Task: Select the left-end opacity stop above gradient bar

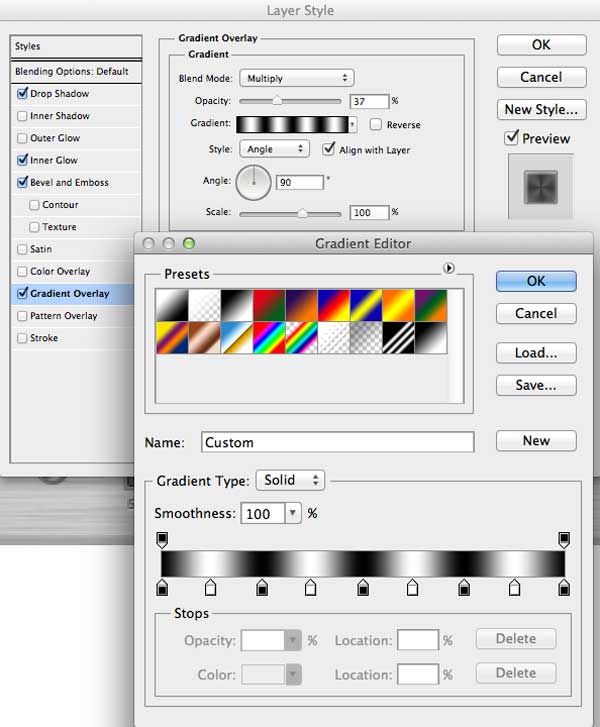Action: 162,540
